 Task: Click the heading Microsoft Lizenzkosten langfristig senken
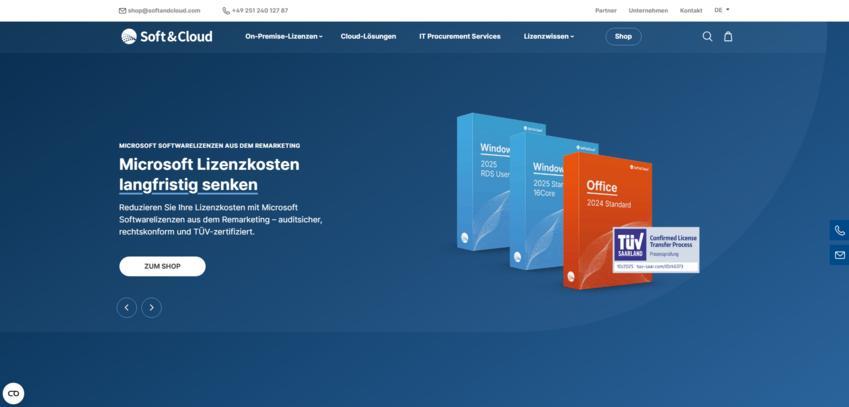click(209, 174)
